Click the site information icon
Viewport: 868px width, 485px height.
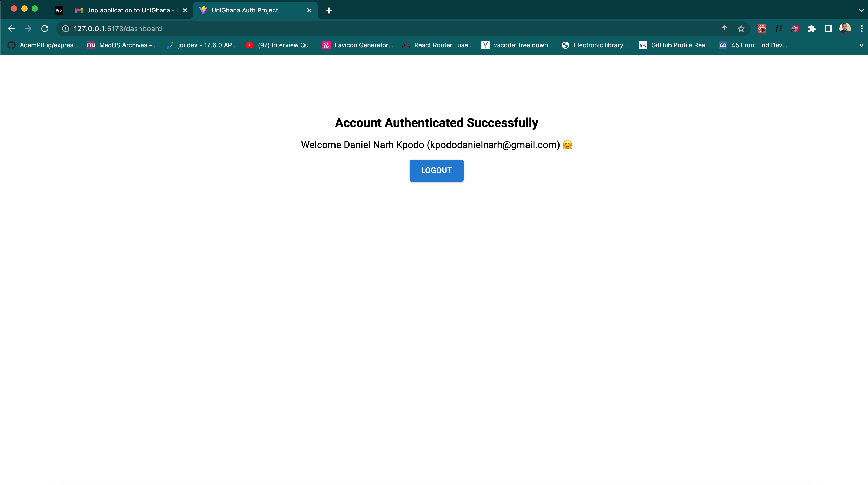(x=66, y=29)
